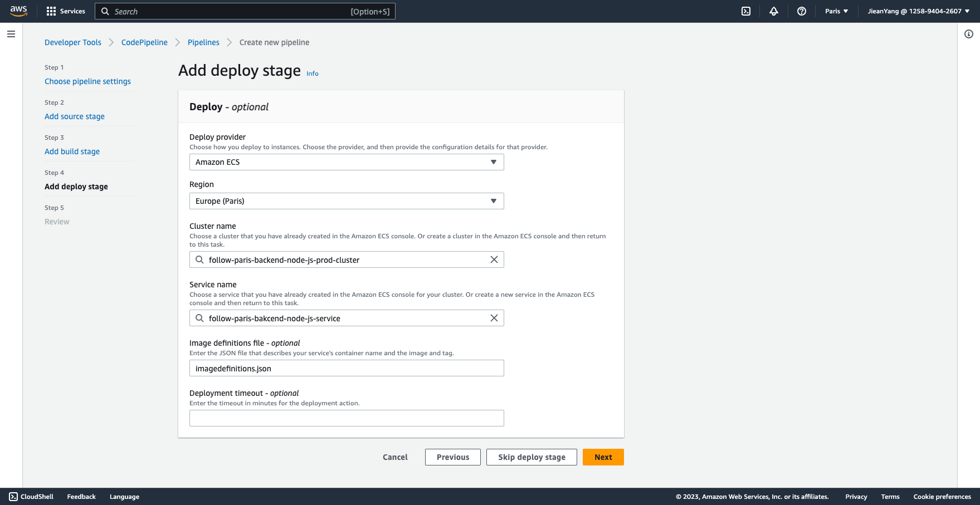Click the AWS logo home icon
The width and height of the screenshot is (980, 505).
pos(18,11)
